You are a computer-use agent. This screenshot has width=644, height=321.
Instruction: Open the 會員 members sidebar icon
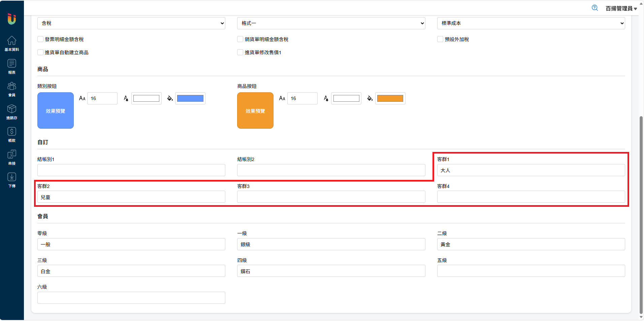[x=12, y=89]
